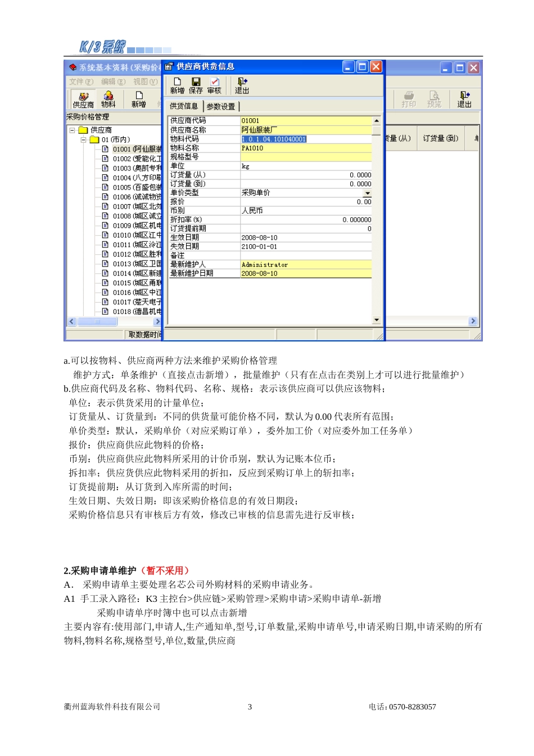Click the tree panel left scroll arrow
This screenshot has height=756, width=534.
coord(71,322)
